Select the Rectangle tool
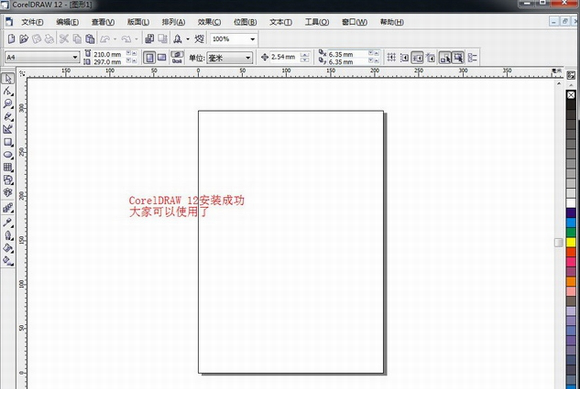This screenshot has width=580, height=404. click(x=8, y=142)
